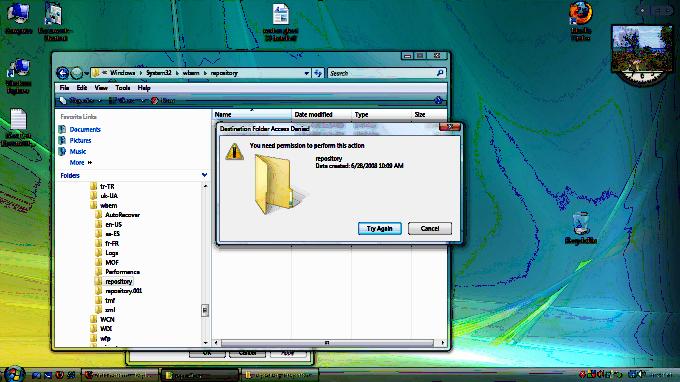Click the Try Again button
680x382 pixels.
pos(379,229)
